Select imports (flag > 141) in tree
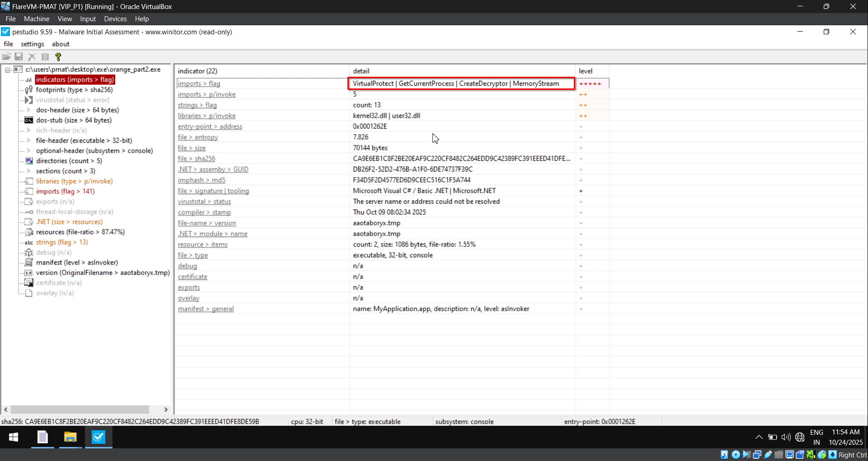This screenshot has width=868, height=461. tap(65, 191)
